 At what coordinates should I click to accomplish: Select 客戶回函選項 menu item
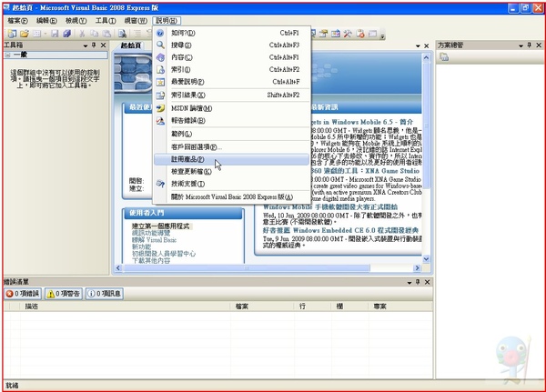click(231, 147)
